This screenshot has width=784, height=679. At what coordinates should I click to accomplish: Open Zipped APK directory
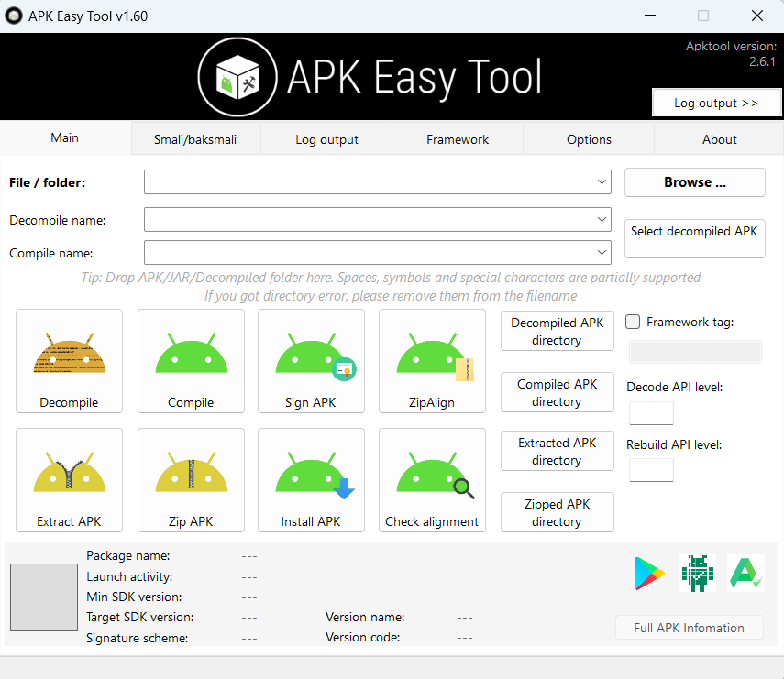pyautogui.click(x=557, y=512)
